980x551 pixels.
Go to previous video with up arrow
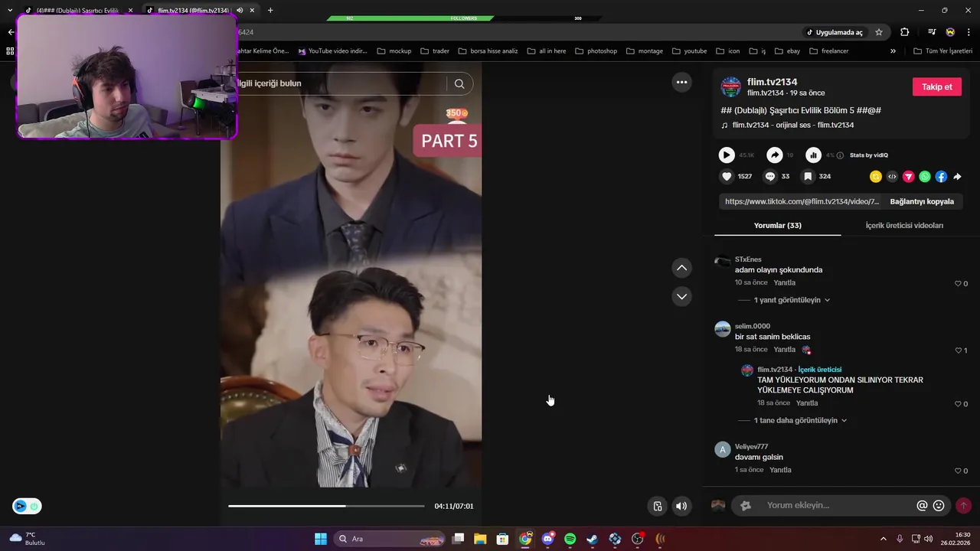[681, 268]
